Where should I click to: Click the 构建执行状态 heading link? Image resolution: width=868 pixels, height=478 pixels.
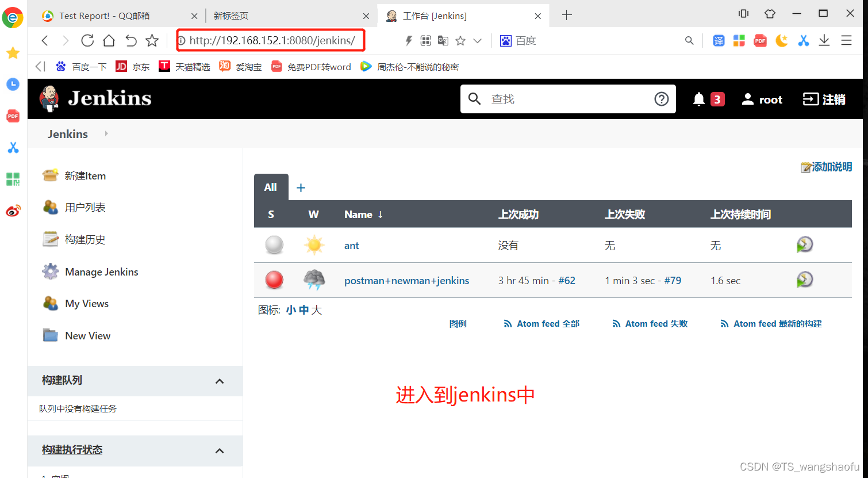click(x=72, y=450)
